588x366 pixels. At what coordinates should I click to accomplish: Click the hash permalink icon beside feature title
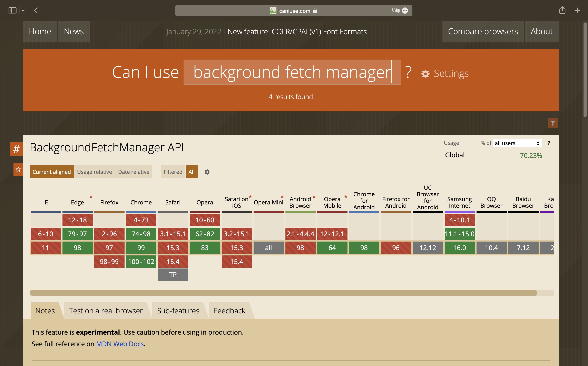pyautogui.click(x=17, y=149)
